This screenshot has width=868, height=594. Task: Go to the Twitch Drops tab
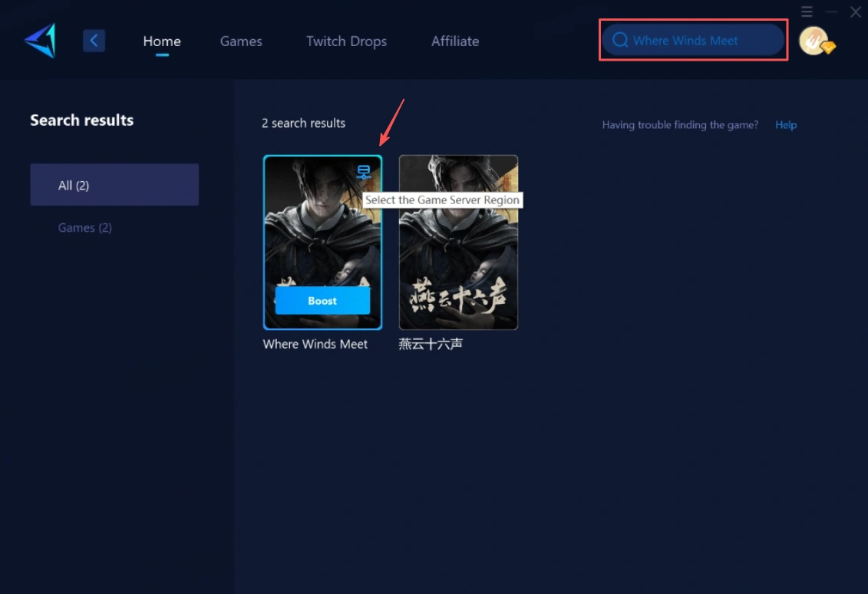(x=346, y=41)
